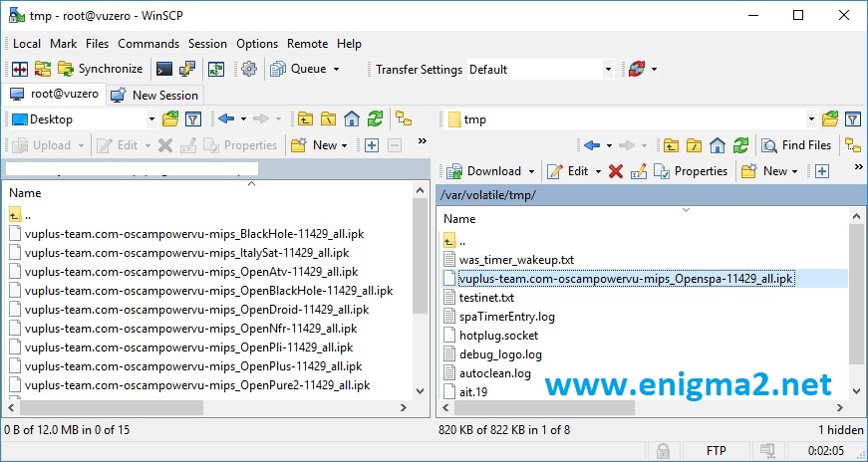Open the Mark menu
The width and height of the screenshot is (868, 462).
[x=63, y=44]
